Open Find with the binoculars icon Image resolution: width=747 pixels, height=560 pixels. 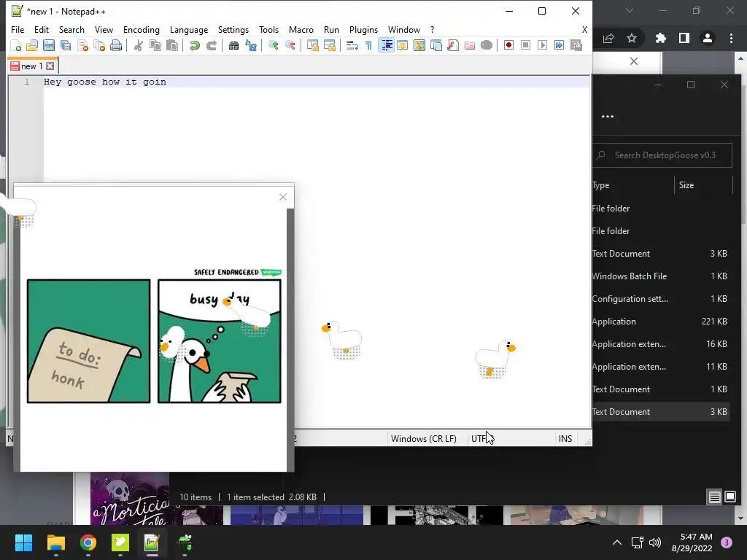(233, 45)
